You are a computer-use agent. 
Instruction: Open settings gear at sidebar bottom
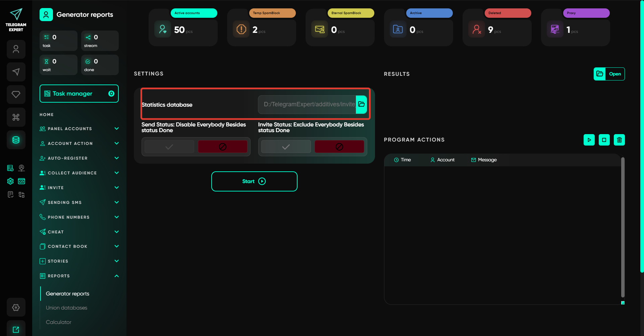[16, 307]
